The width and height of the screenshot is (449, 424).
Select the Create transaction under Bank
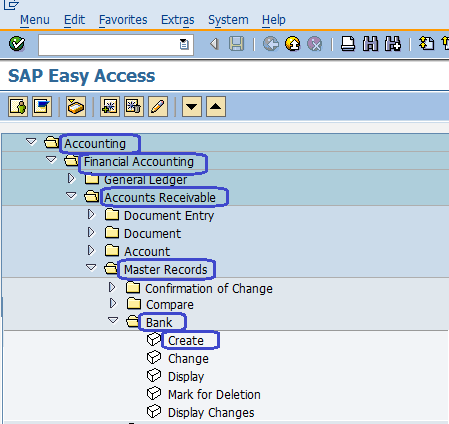click(186, 341)
